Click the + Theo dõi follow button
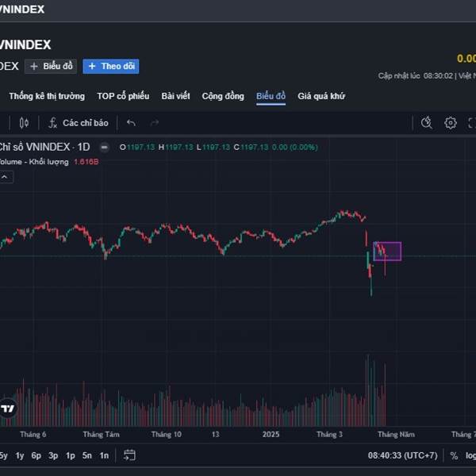476x476 pixels. coord(111,66)
